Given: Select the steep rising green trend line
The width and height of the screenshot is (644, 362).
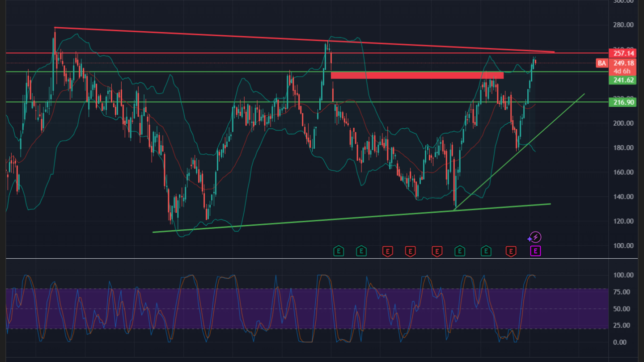Looking at the screenshot, I should point(519,152).
